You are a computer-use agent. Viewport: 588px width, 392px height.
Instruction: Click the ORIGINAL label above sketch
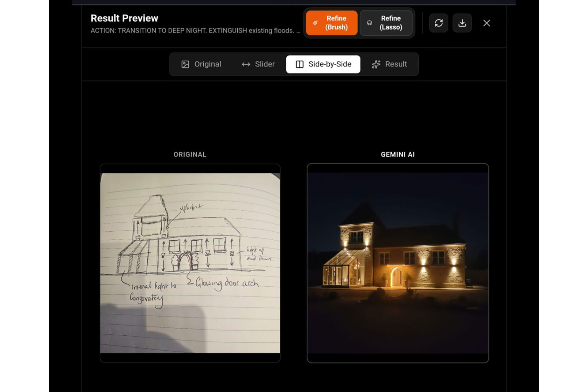190,155
